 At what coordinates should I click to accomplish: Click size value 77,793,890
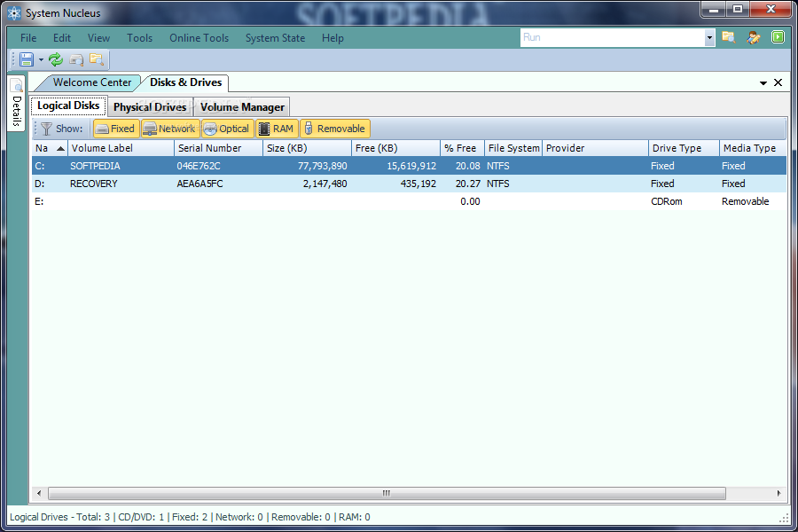tap(323, 166)
